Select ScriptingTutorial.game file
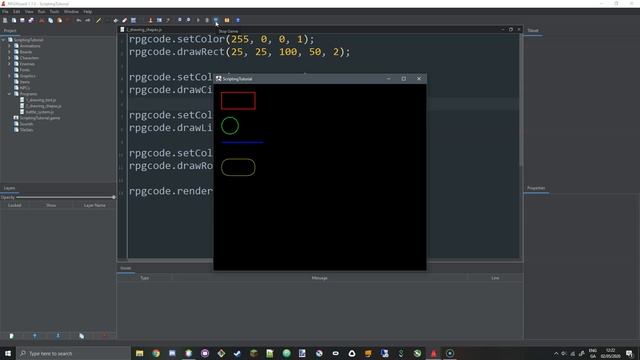640x360 pixels. pos(37,118)
